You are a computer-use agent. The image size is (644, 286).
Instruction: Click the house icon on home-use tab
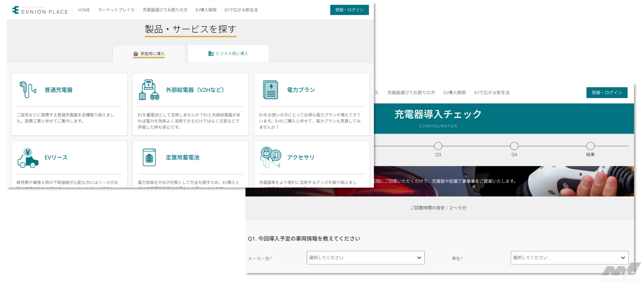(135, 54)
